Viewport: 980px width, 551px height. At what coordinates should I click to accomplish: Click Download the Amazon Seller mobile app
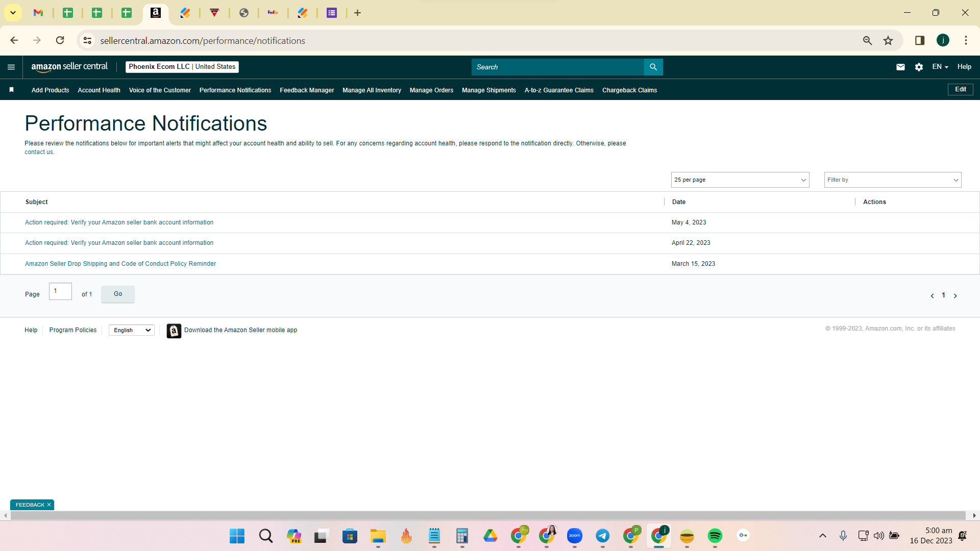tap(240, 330)
